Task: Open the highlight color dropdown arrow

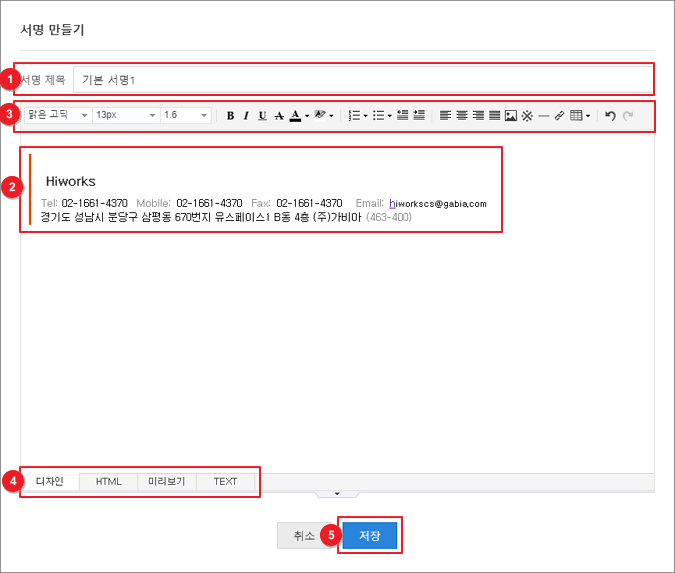Action: pos(331,116)
